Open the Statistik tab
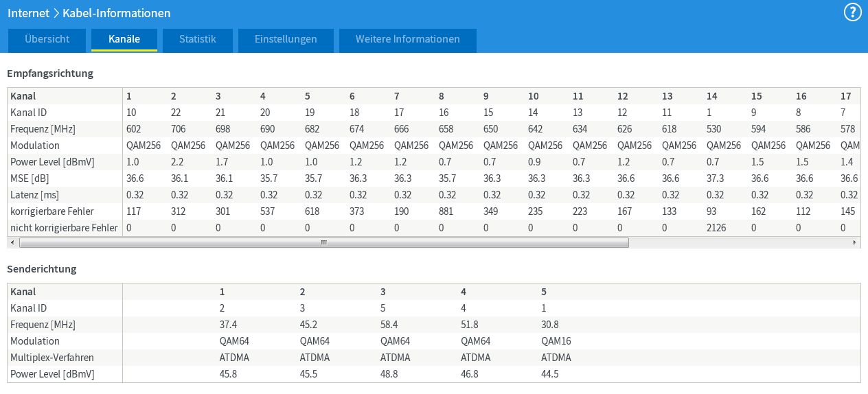This screenshot has width=868, height=394. point(198,40)
